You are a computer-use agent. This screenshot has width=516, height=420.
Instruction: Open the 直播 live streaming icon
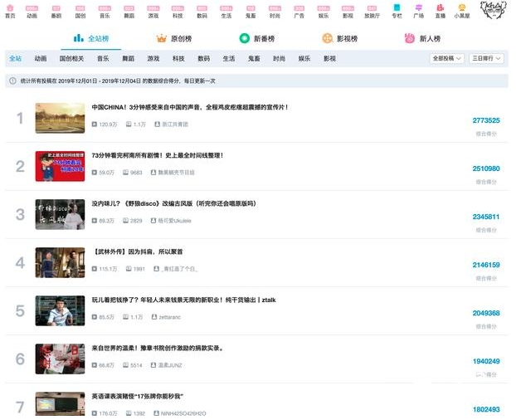[x=441, y=12]
